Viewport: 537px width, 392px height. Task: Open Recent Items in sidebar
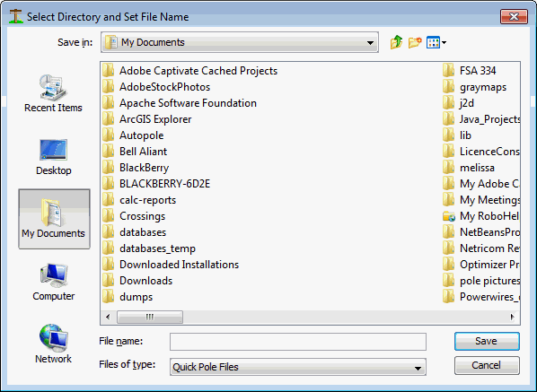[53, 93]
